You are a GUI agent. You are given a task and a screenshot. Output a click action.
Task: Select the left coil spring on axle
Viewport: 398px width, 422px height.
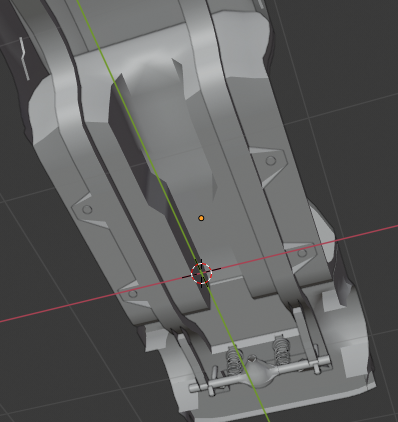click(x=234, y=360)
